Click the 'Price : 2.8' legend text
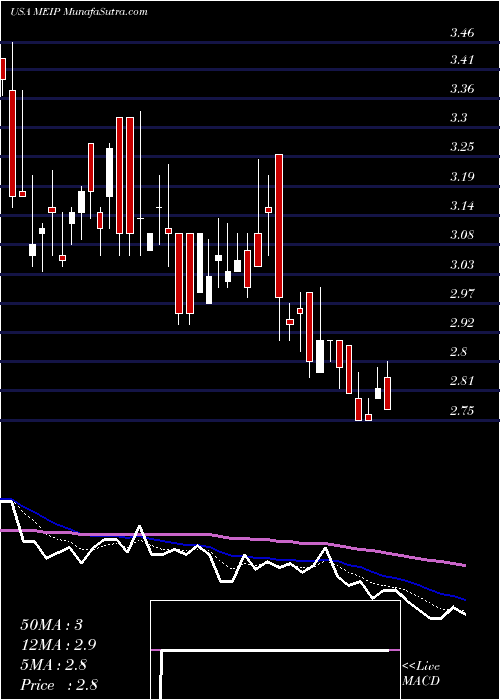The image size is (500, 700). point(59,685)
